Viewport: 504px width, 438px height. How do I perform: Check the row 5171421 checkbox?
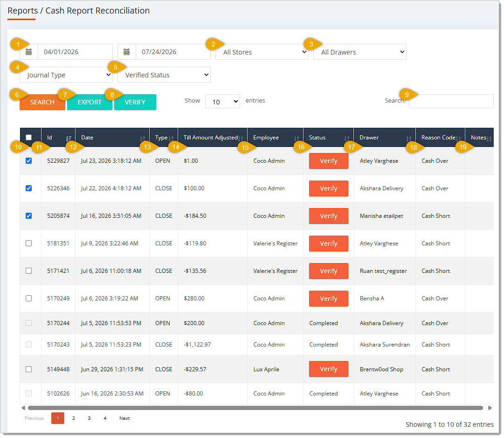[x=28, y=271]
